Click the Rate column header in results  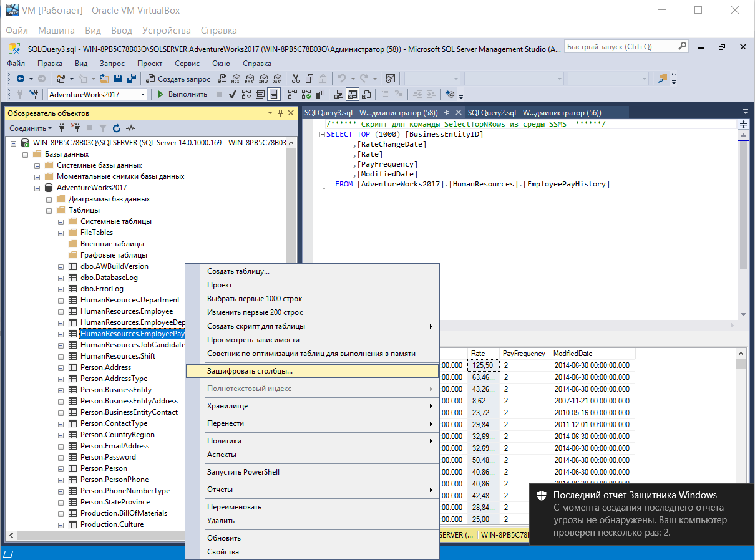click(484, 354)
